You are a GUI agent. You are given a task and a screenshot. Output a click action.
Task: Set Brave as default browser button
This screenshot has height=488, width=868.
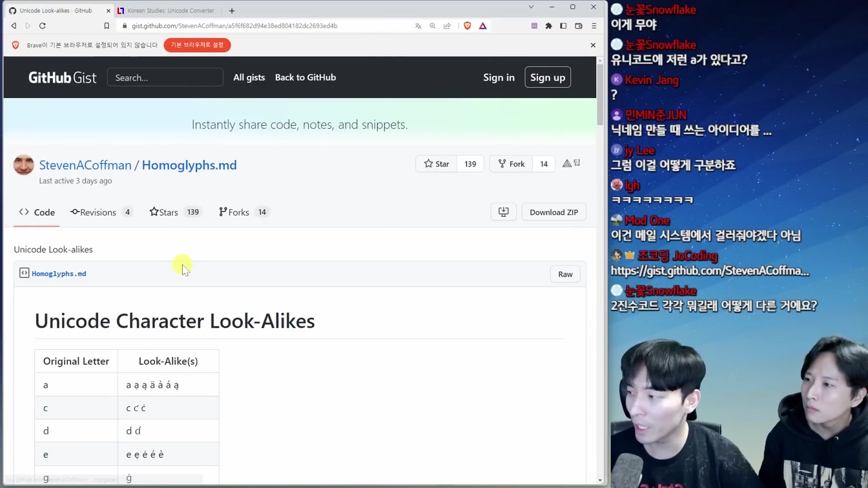[197, 45]
